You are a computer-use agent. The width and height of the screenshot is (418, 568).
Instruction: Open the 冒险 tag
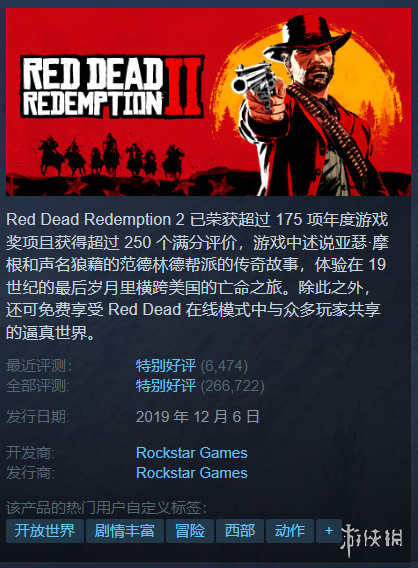tap(190, 531)
